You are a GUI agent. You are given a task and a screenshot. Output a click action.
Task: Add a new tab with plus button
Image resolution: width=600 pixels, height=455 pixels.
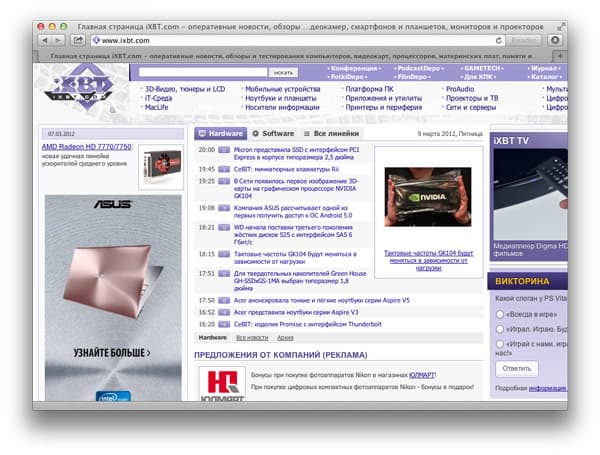coord(560,56)
